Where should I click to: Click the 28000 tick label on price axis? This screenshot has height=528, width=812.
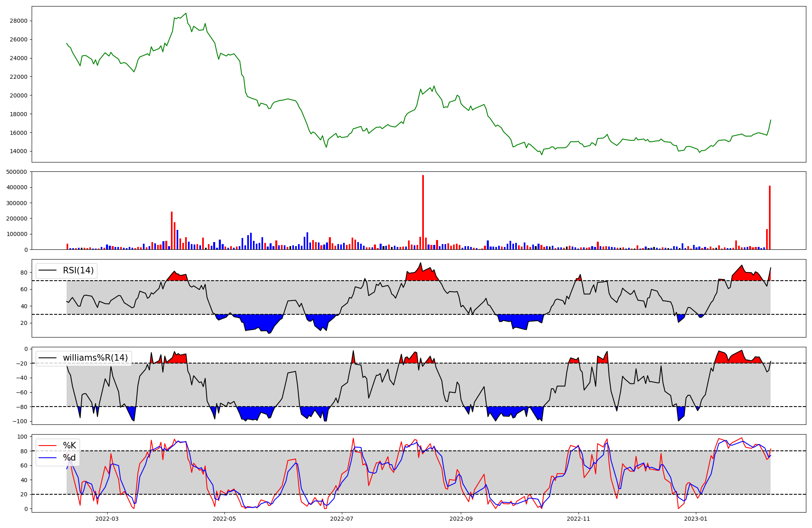click(18, 21)
